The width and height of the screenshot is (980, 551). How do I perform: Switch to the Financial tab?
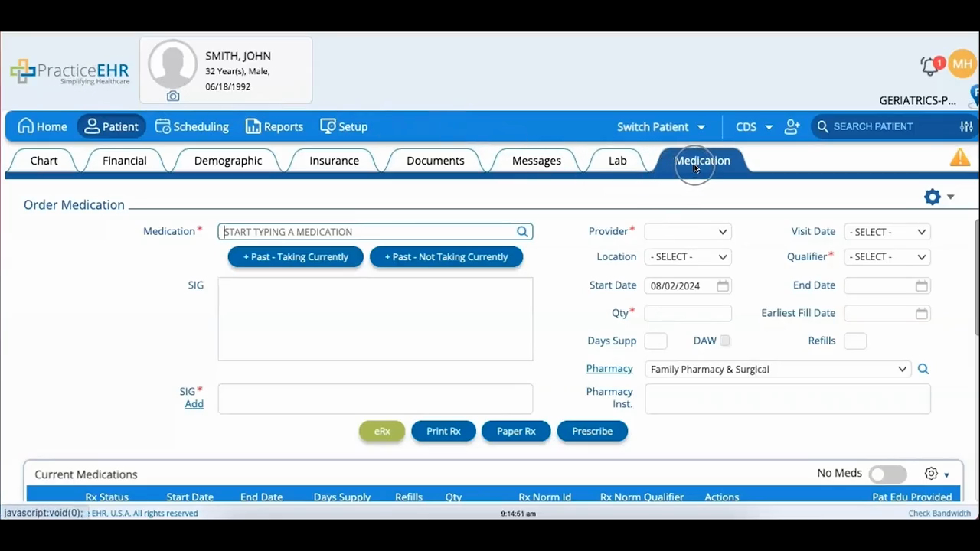(125, 161)
